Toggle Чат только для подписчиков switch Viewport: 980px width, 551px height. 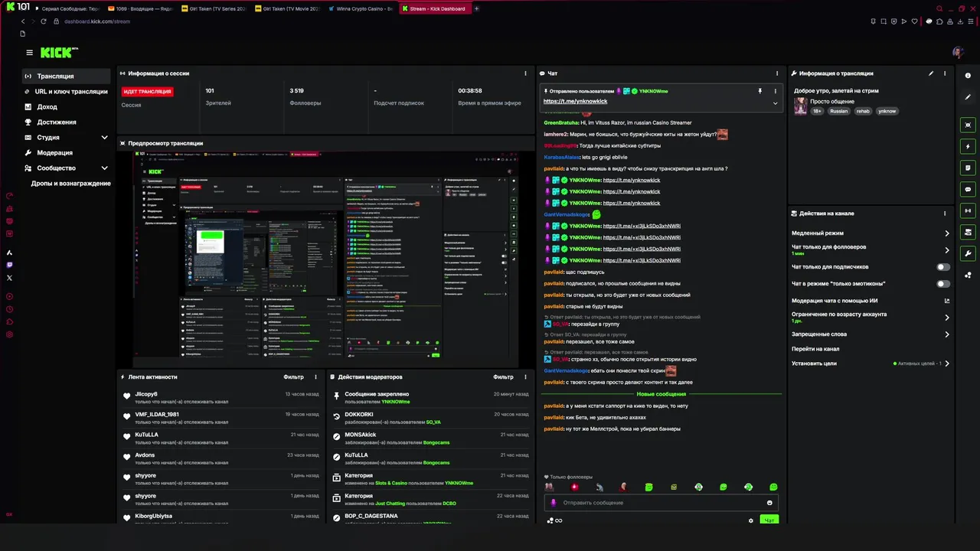[x=943, y=267]
